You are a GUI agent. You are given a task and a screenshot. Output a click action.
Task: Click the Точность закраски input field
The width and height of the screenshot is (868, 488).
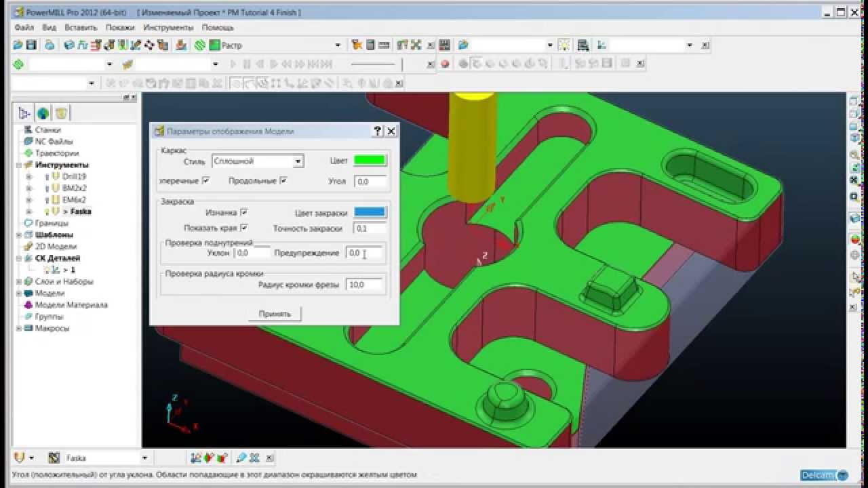(x=370, y=228)
